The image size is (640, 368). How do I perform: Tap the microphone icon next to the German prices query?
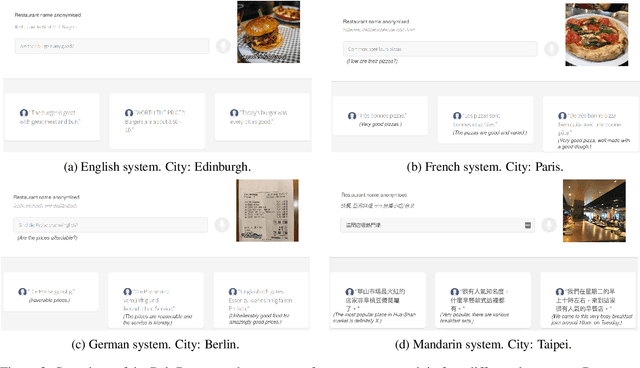point(222,224)
